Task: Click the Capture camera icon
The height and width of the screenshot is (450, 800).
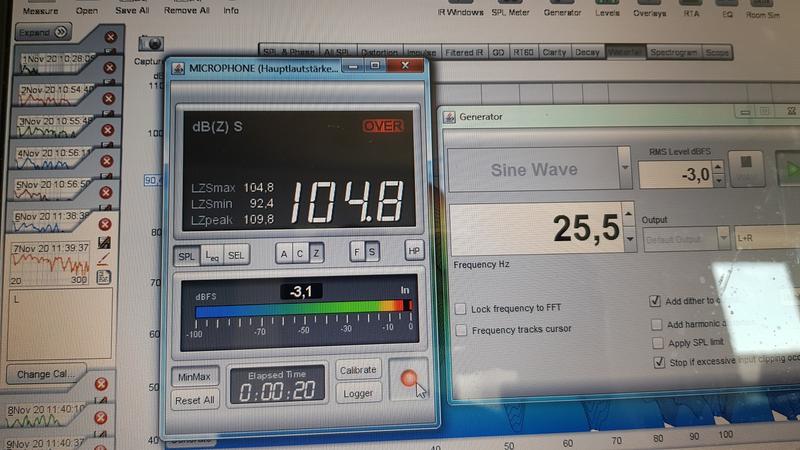Action: [151, 43]
